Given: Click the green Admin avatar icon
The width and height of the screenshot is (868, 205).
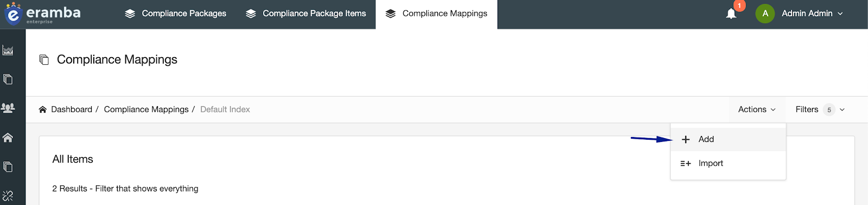Looking at the screenshot, I should 765,14.
